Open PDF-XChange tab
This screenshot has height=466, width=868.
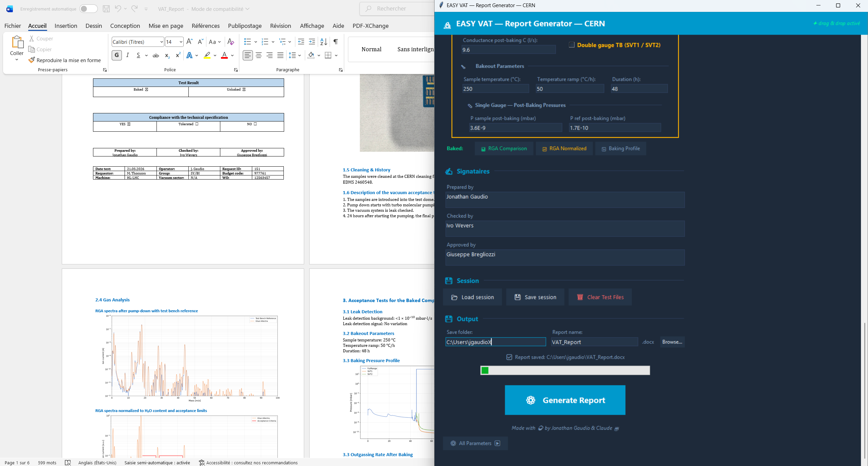pyautogui.click(x=371, y=26)
